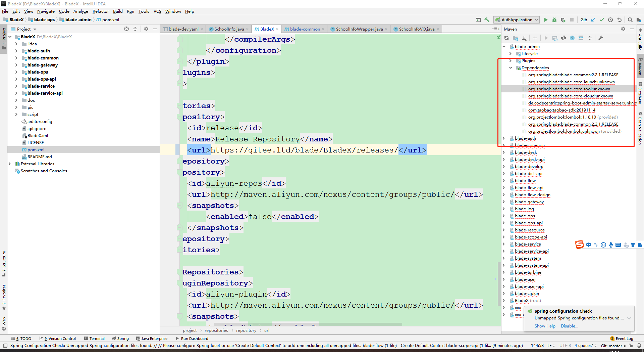Hide the Maven panel with minus icon
This screenshot has height=352, width=644.
coord(632,29)
